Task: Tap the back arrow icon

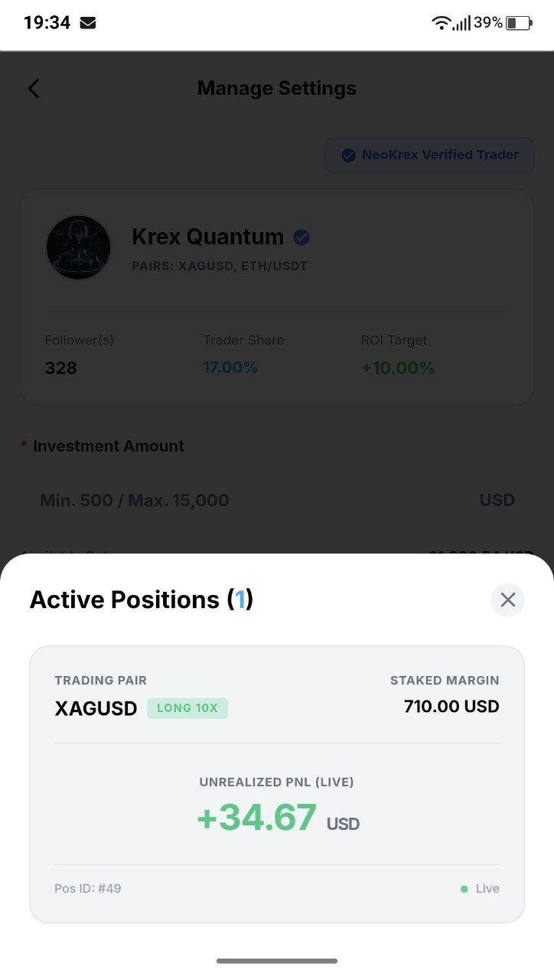Action: tap(34, 89)
